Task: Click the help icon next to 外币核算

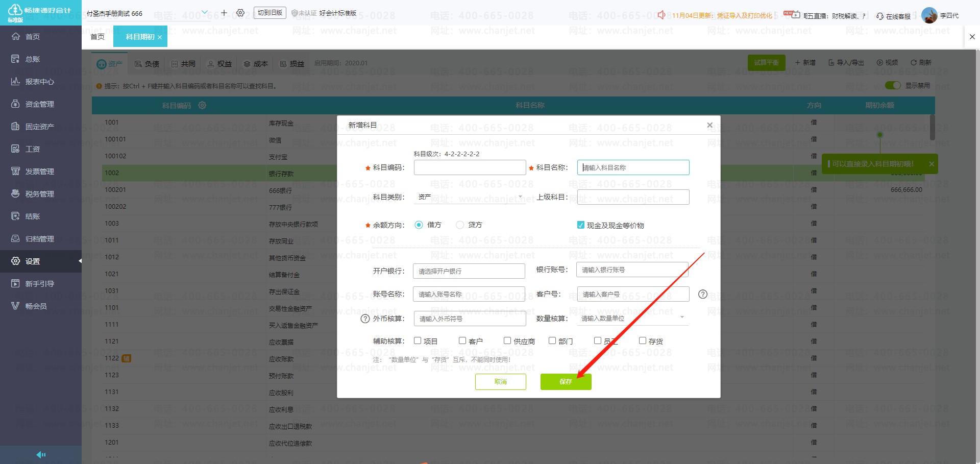Action: (x=365, y=319)
